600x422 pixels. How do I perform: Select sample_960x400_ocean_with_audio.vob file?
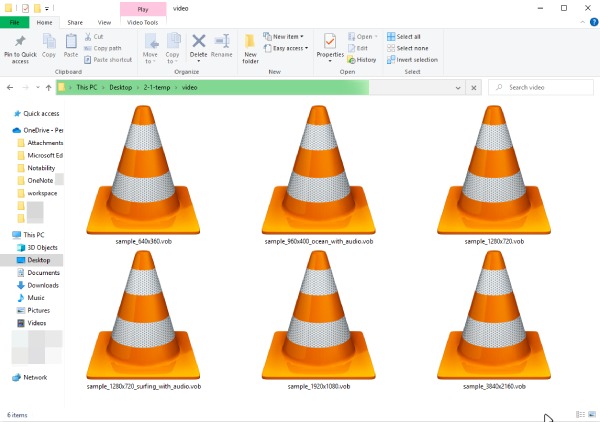point(318,175)
